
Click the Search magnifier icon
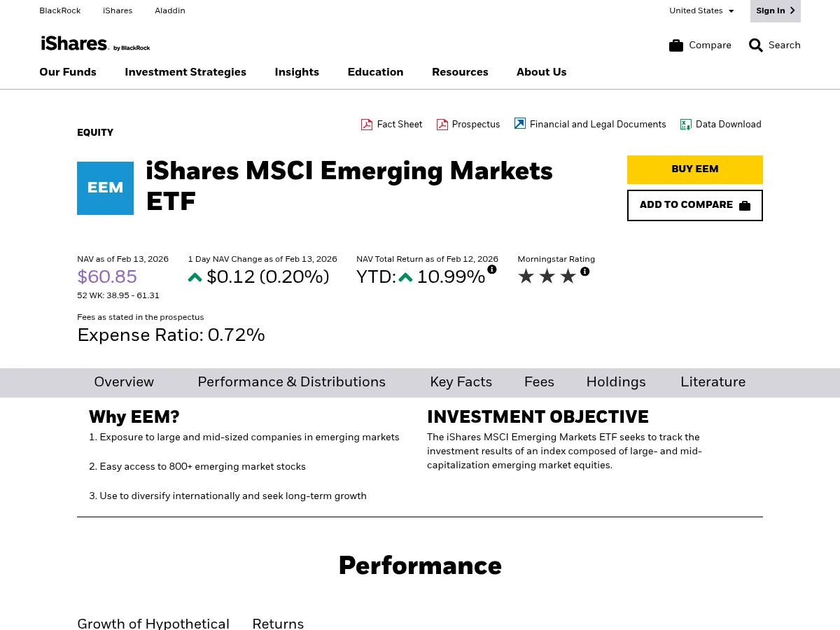[x=756, y=45]
